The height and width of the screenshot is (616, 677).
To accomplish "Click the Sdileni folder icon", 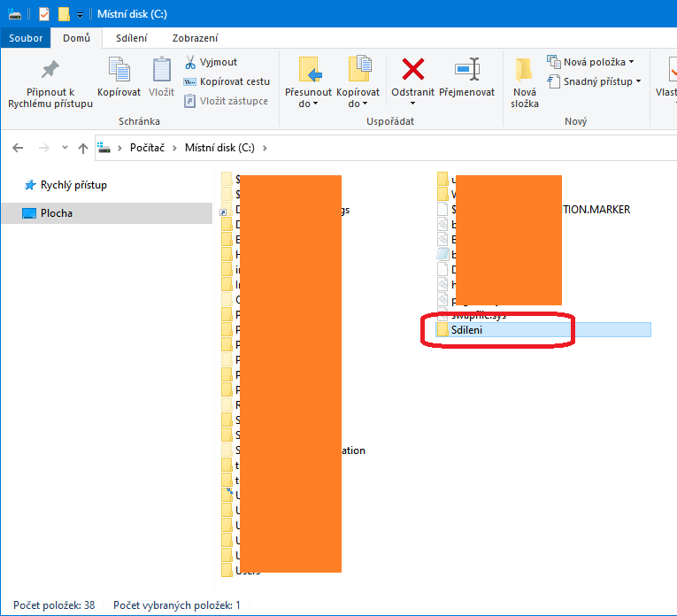I will click(x=442, y=330).
